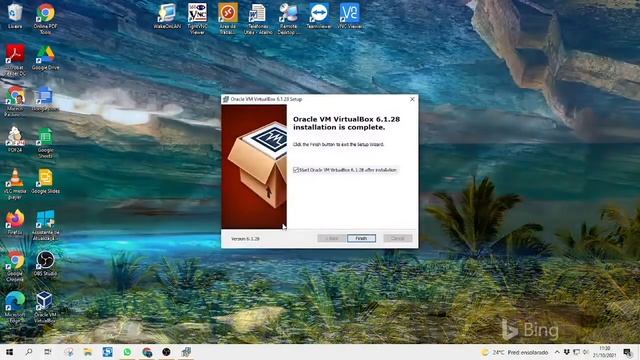Select the Google Docs desktop shortcut
640x360 pixels.
point(45,99)
